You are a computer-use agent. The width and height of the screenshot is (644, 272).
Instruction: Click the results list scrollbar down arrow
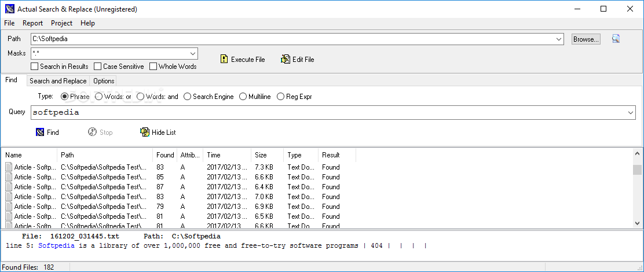(637, 223)
